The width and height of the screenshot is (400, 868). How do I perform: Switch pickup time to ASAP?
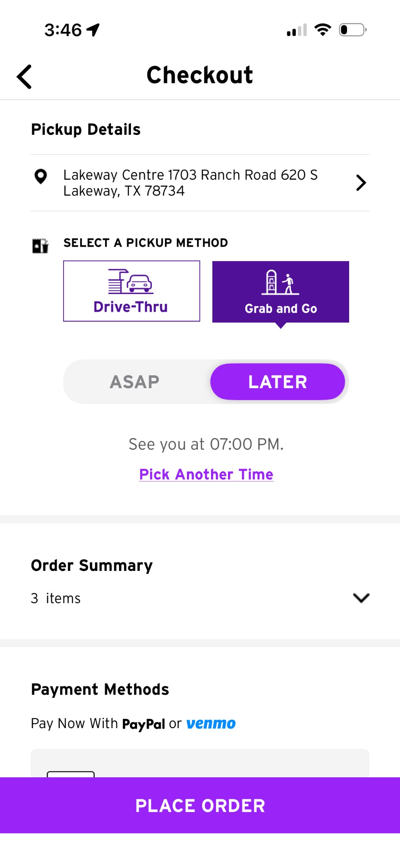coord(135,382)
